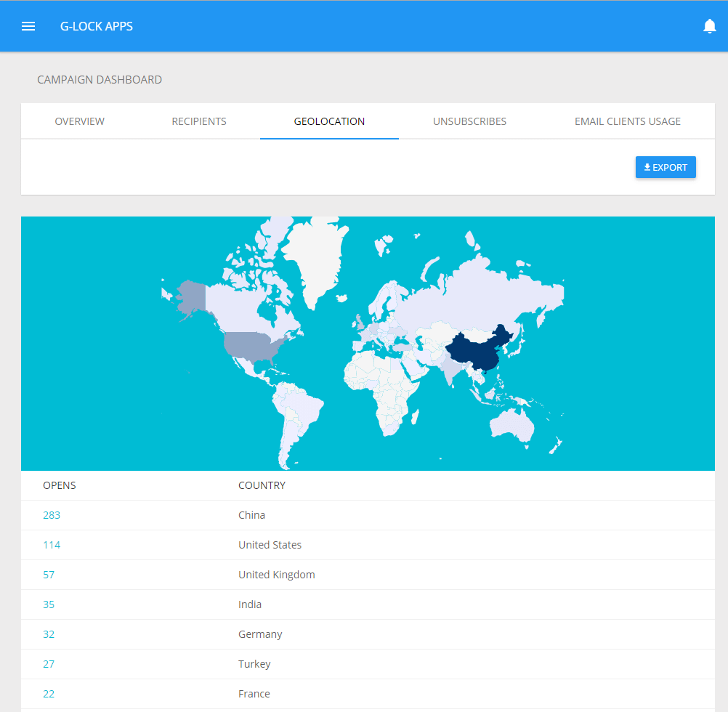Switch to the RECIPIENTS tab

[199, 121]
